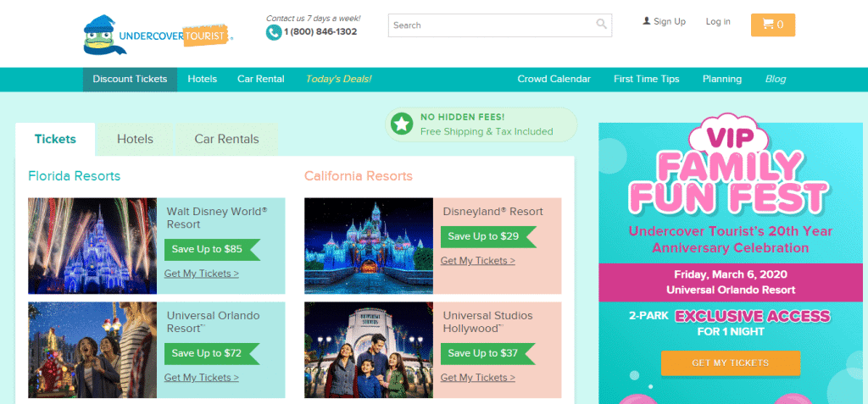Image resolution: width=868 pixels, height=404 pixels.
Task: Select the Tickets tab
Action: click(55, 139)
